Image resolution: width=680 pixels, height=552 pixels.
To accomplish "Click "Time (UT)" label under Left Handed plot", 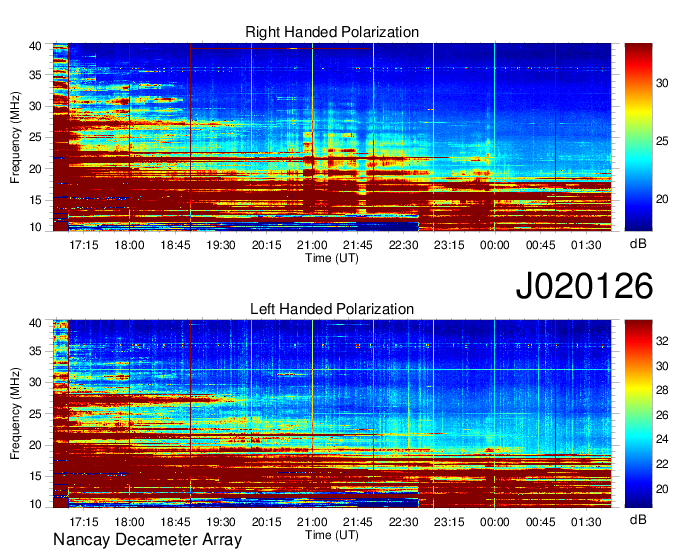I will pos(332,535).
